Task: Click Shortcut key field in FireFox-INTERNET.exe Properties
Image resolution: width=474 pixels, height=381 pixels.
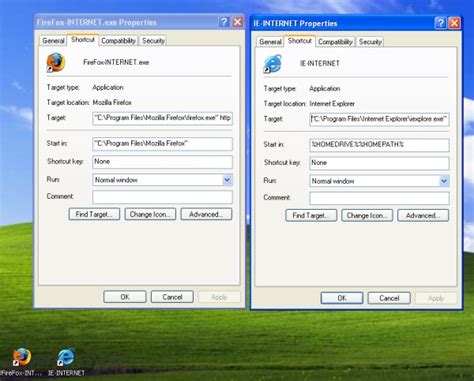Action: 162,162
